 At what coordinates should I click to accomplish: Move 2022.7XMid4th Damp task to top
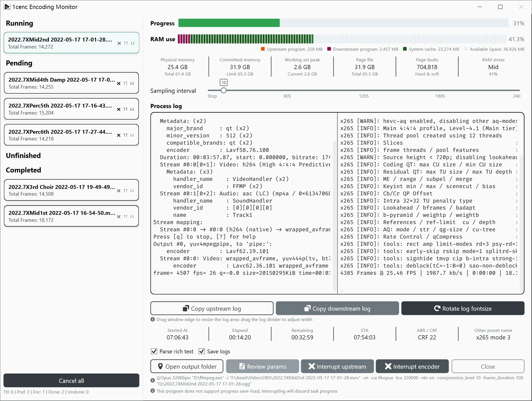click(125, 83)
